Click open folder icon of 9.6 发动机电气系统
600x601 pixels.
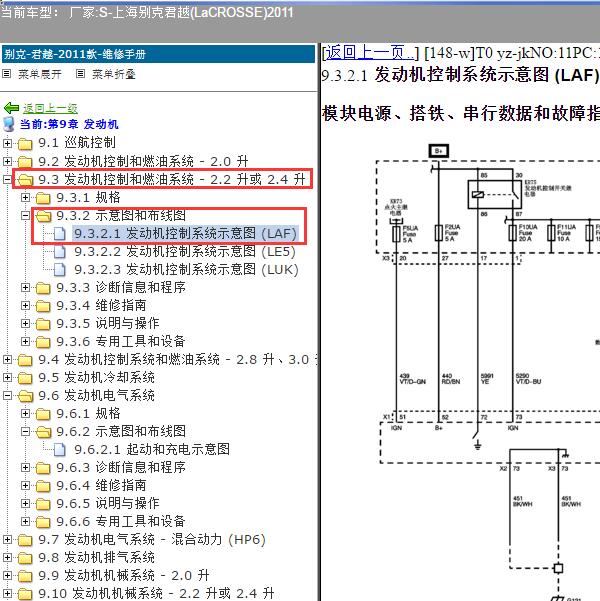pyautogui.click(x=25, y=396)
